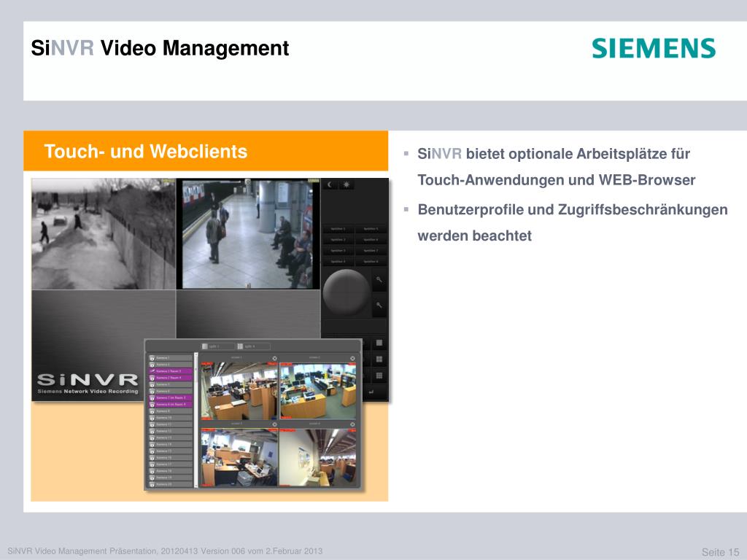
Task: Click the SiNVR Video Management title
Action: 160,48
